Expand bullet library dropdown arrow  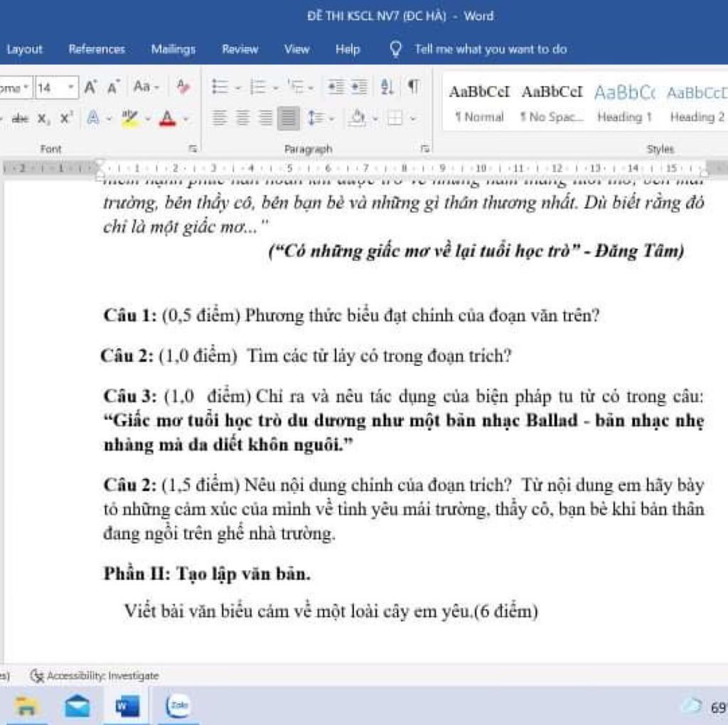237,87
